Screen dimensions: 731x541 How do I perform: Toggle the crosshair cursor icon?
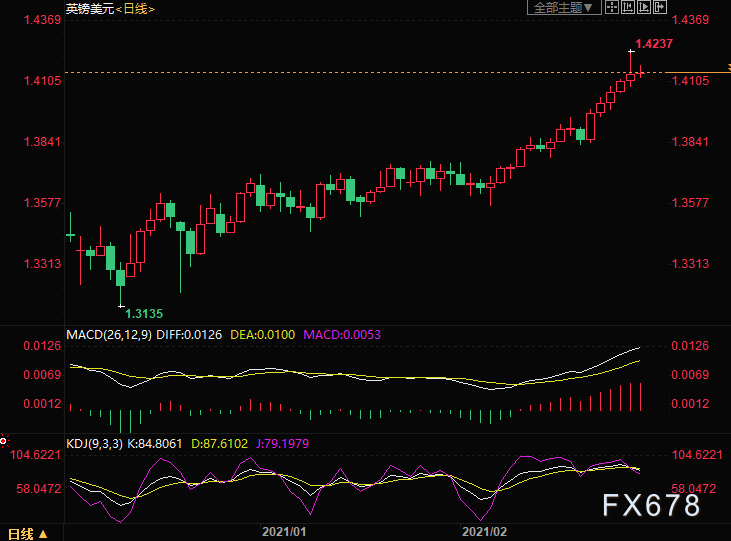point(612,7)
